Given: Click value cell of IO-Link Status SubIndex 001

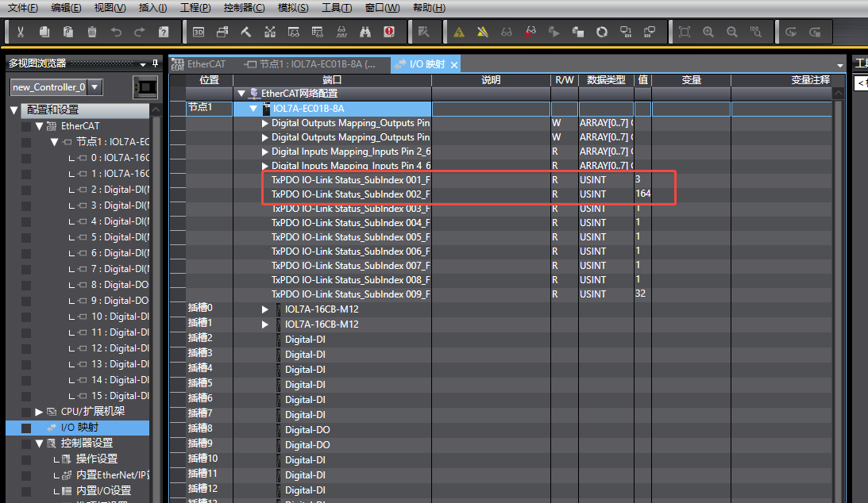Looking at the screenshot, I should (x=642, y=180).
